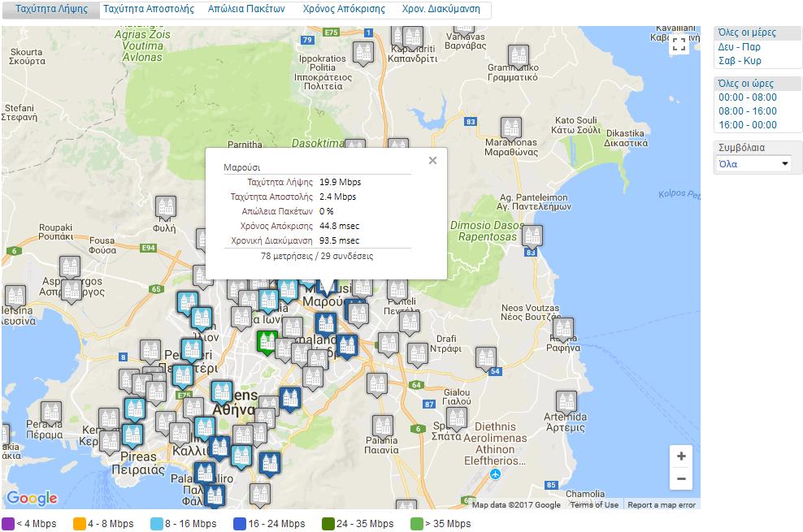The width and height of the screenshot is (803, 532).
Task: Click the green > 35 Mbps swatch
Action: 417,524
